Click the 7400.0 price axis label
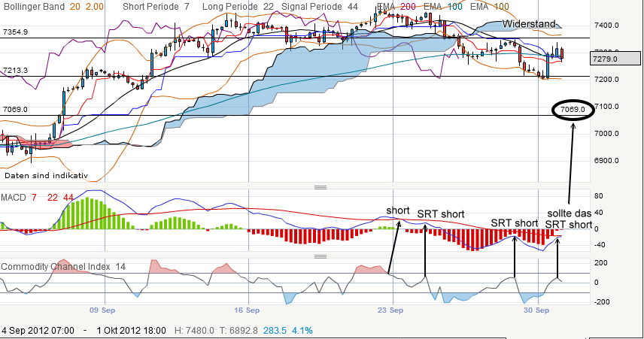Viewport: 644px width, 339px height. [x=606, y=25]
